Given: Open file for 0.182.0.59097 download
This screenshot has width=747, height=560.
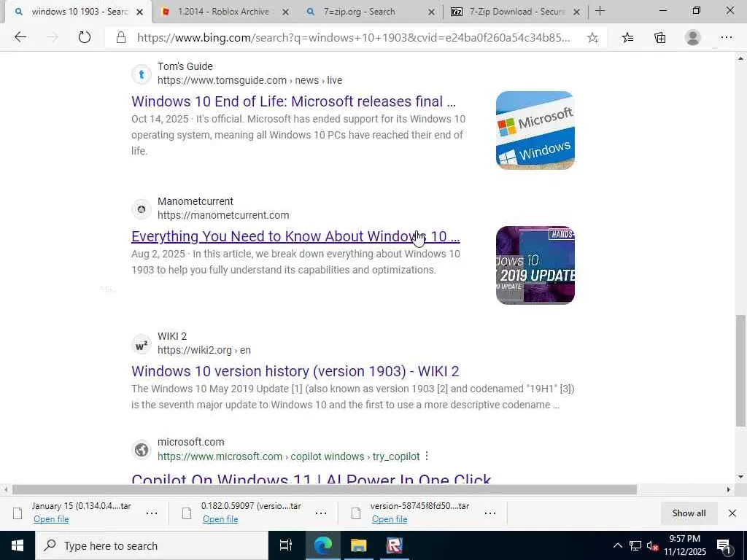Looking at the screenshot, I should [x=220, y=519].
